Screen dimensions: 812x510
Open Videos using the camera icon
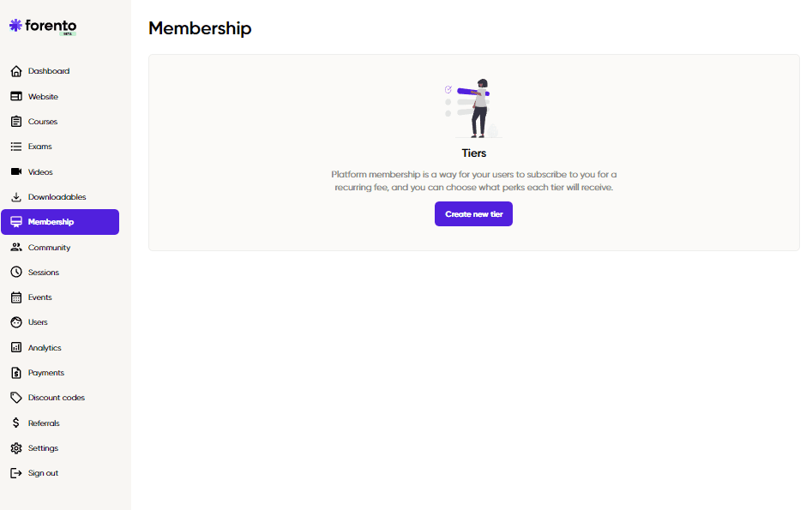(16, 171)
